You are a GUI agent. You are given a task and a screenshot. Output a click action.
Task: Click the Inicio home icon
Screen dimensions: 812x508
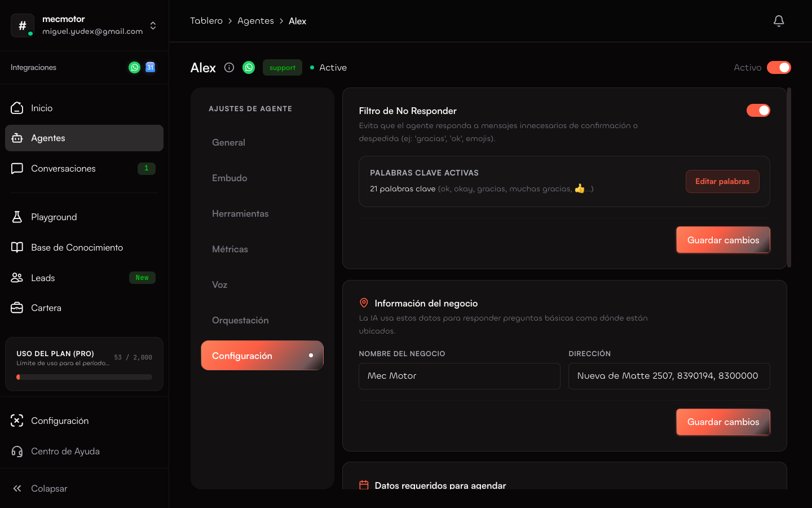coord(17,108)
